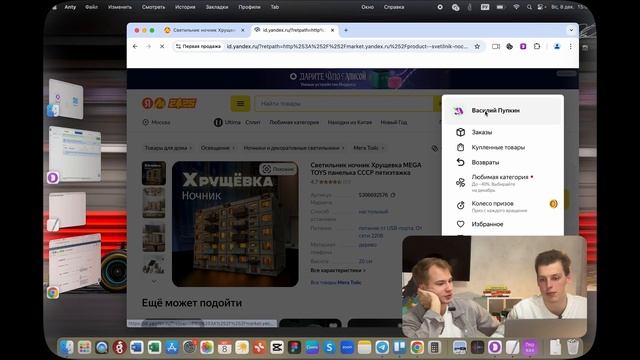This screenshot has width=640, height=360.
Task: Select the third product thumbnail
Action: click(154, 237)
